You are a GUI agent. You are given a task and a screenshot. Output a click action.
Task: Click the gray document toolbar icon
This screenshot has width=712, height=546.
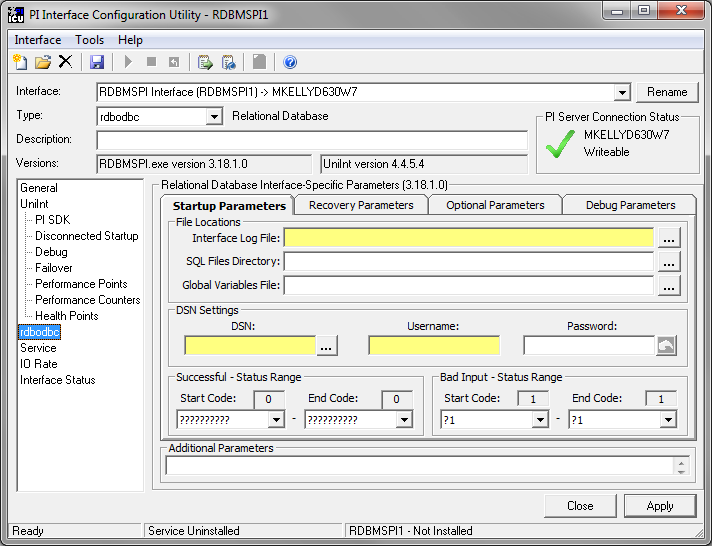(259, 62)
